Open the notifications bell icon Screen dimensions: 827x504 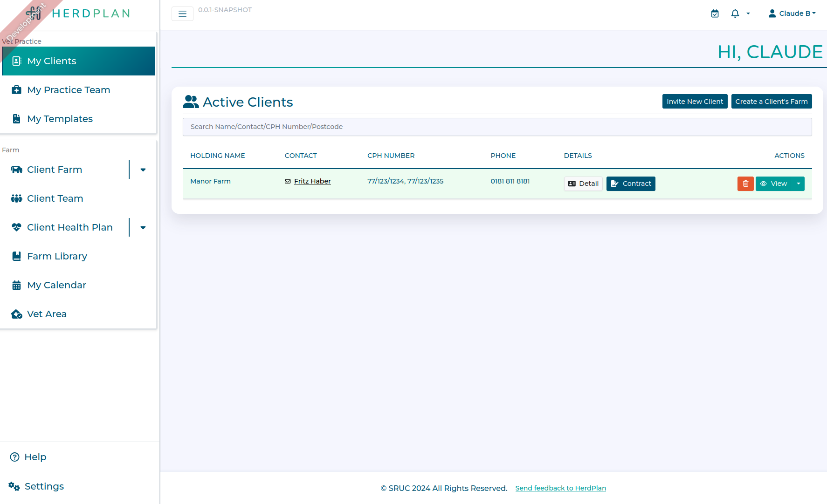pos(735,14)
